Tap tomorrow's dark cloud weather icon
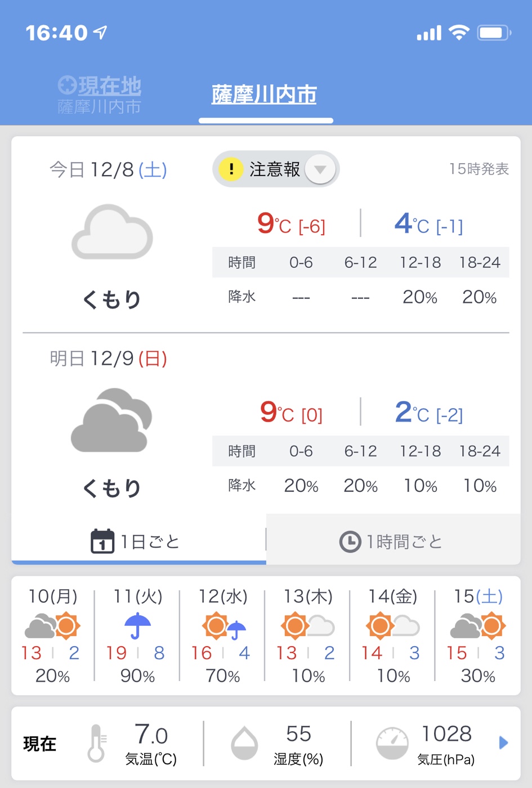Viewport: 532px width, 788px height. click(111, 420)
